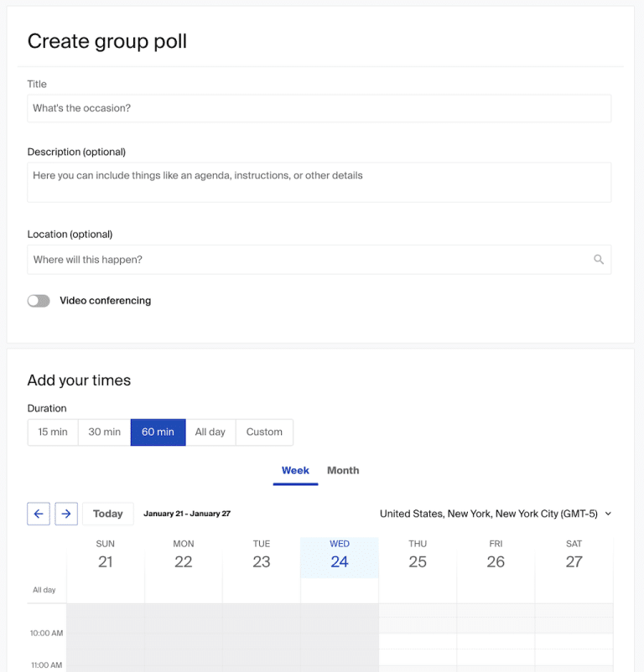Select the 15 min duration option
This screenshot has height=672, width=644.
tap(52, 432)
